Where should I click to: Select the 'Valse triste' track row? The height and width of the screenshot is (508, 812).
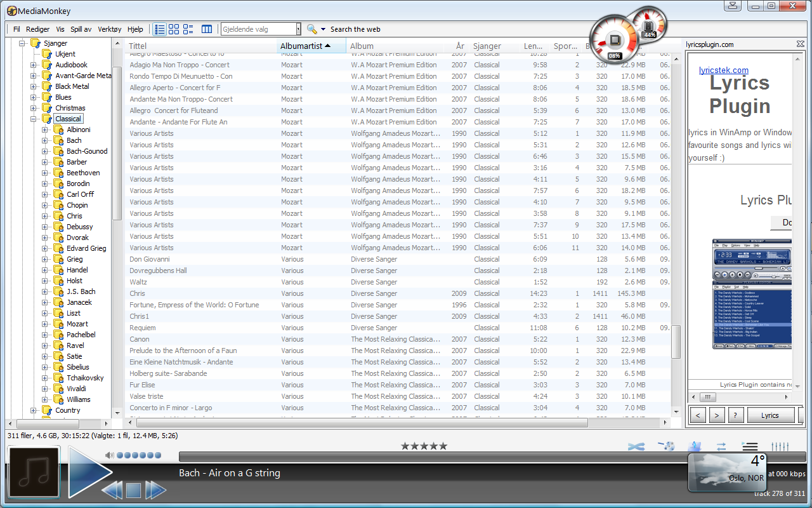click(398, 396)
